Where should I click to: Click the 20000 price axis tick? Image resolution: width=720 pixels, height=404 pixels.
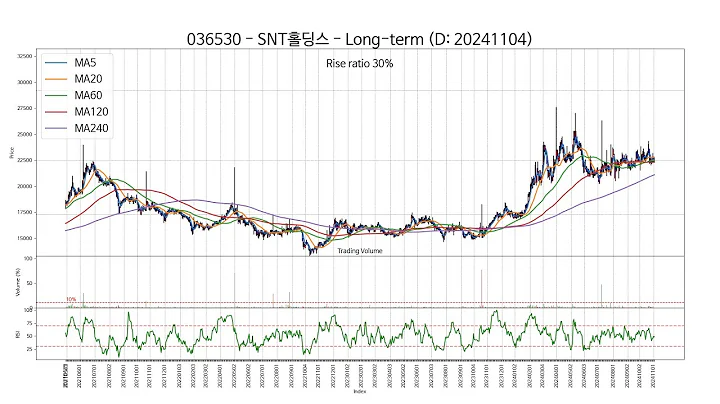click(25, 186)
